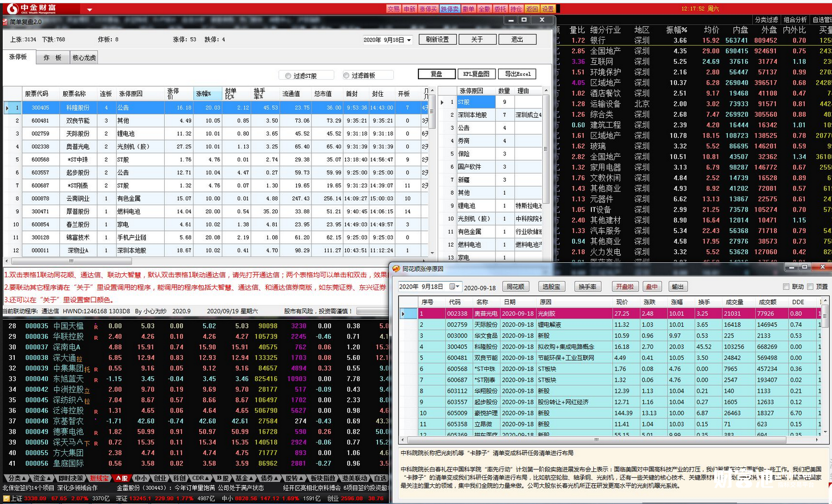This screenshot has width=832, height=504.
Task: Click the calendar icon in the 同花顺 date picker
Action: [x=452, y=286]
